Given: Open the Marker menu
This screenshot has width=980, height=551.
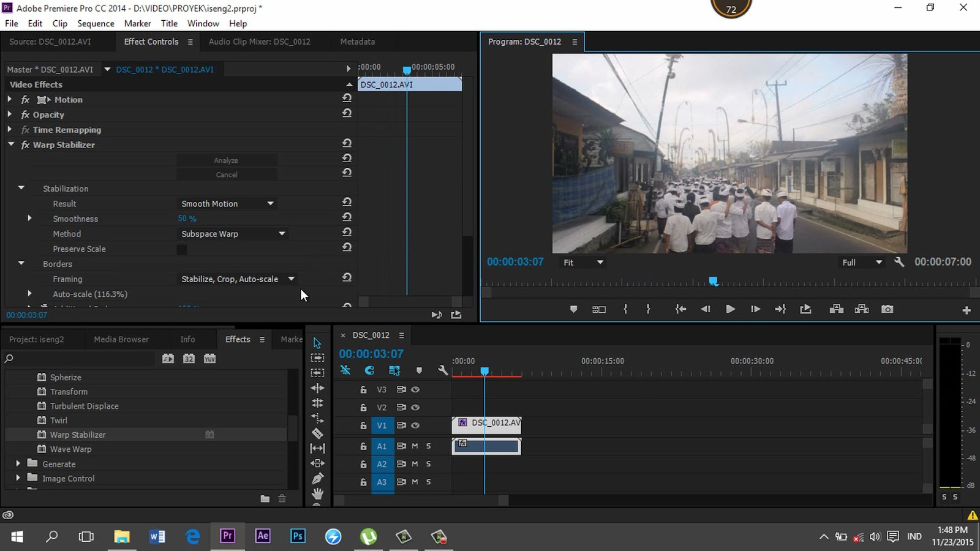Looking at the screenshot, I should click(137, 23).
